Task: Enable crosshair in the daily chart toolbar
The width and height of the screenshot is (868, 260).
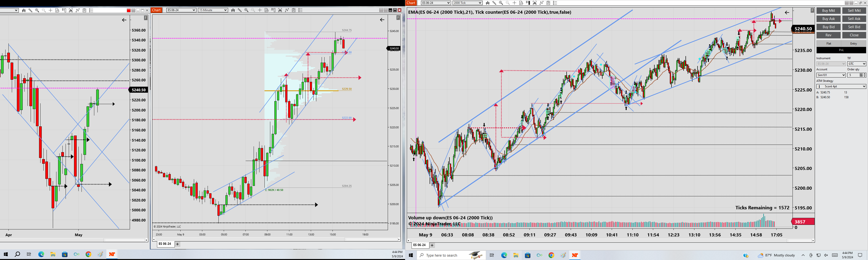Action: pos(51,10)
